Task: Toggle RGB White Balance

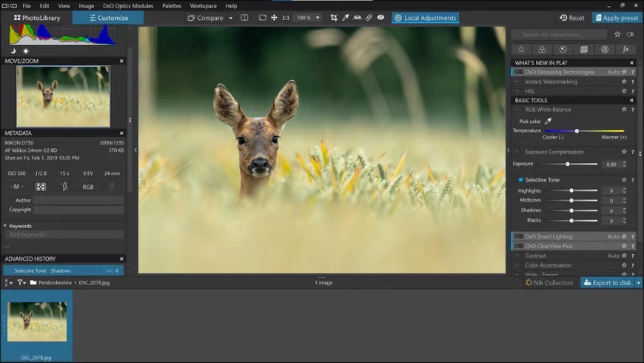Action: coord(519,110)
